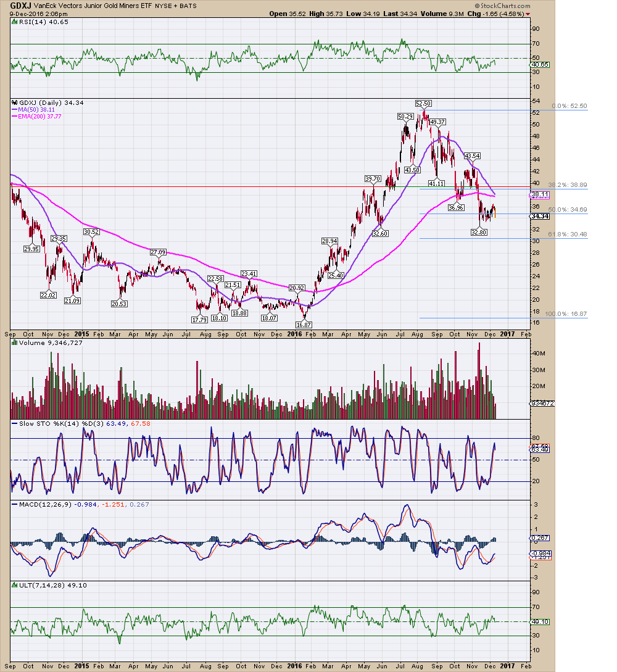617x672 pixels.
Task: Click the 50.29 price annotation
Action: [405, 116]
